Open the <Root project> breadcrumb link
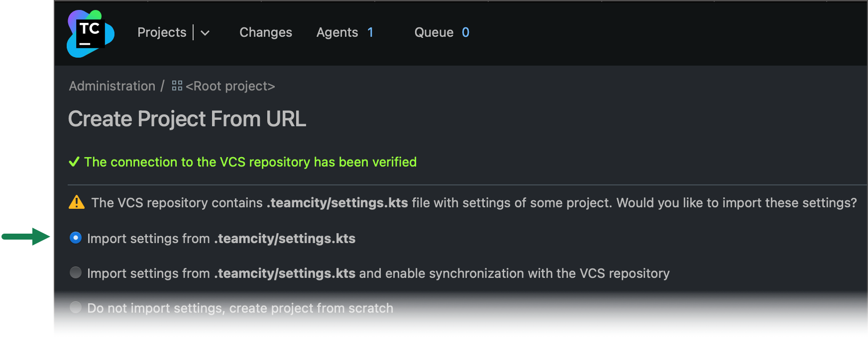This screenshot has height=340, width=868. click(229, 85)
